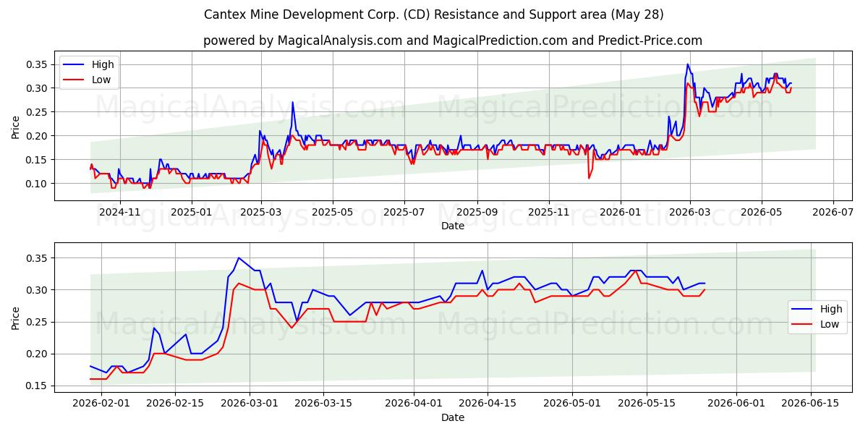The height and width of the screenshot is (434, 868).
Task: Click the March 2026 price peak in top chart
Action: pos(688,64)
